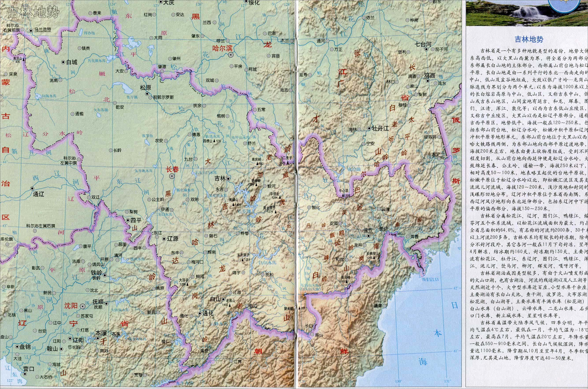Click the Baicheng city dot marker
The height and width of the screenshot is (389, 588).
(63, 62)
